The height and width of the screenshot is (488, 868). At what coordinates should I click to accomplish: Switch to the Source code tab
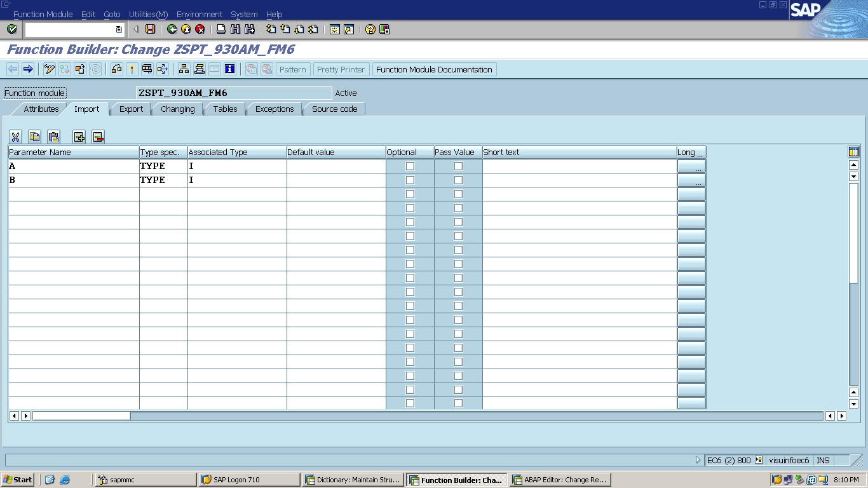click(x=334, y=109)
